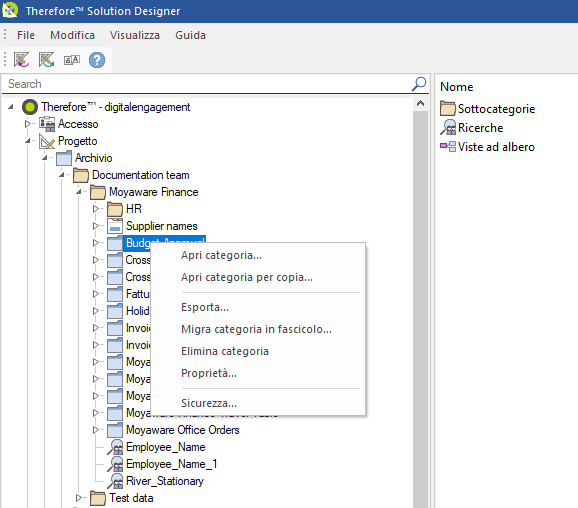Click the first toolbar designer icon

[x=21, y=60]
